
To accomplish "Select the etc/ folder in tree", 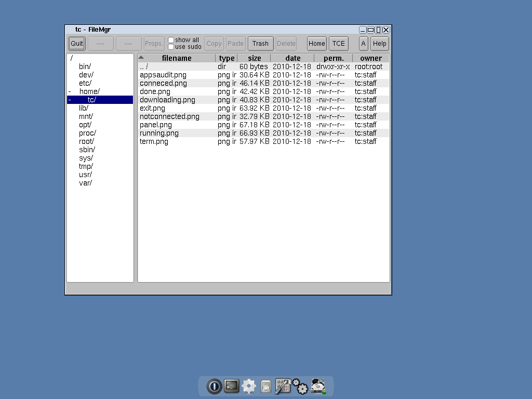I will (x=85, y=83).
